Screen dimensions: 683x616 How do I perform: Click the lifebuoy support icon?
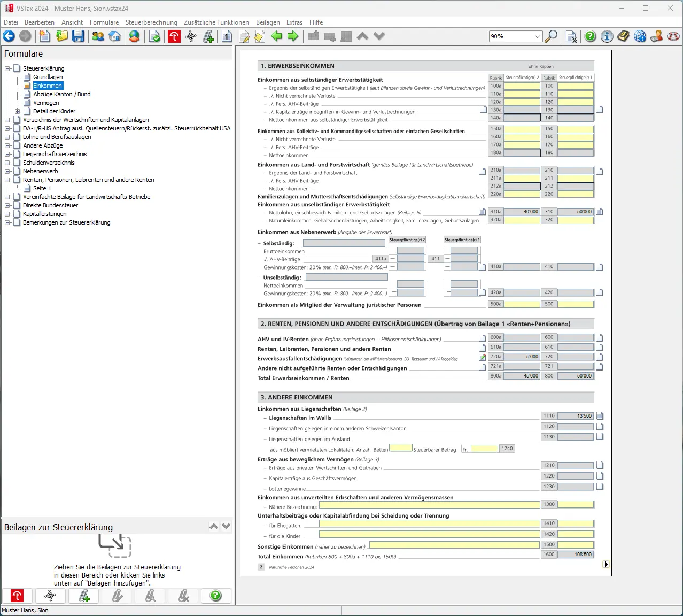(x=673, y=36)
